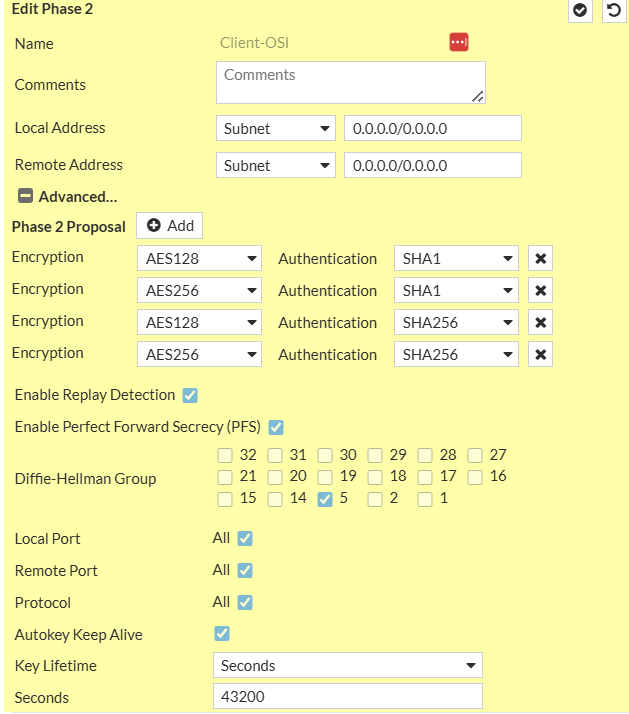Click the Autokey Keep Alive label

coord(78,635)
